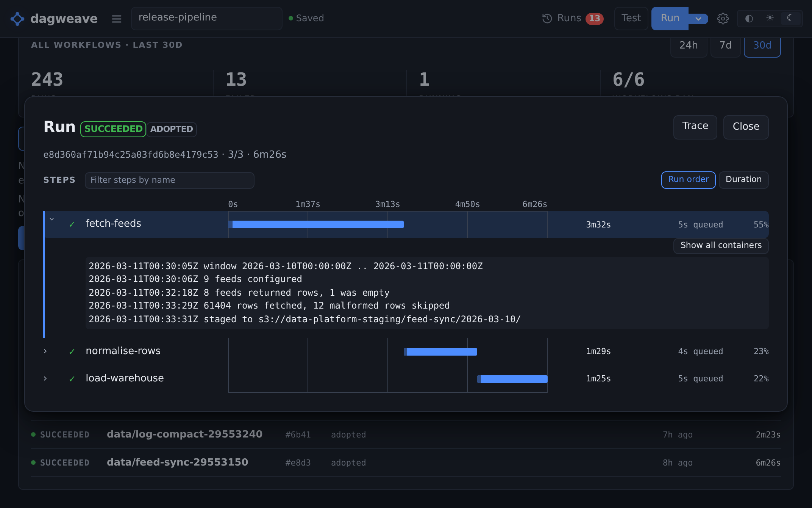Switch to auto contrast theme icon

(749, 19)
